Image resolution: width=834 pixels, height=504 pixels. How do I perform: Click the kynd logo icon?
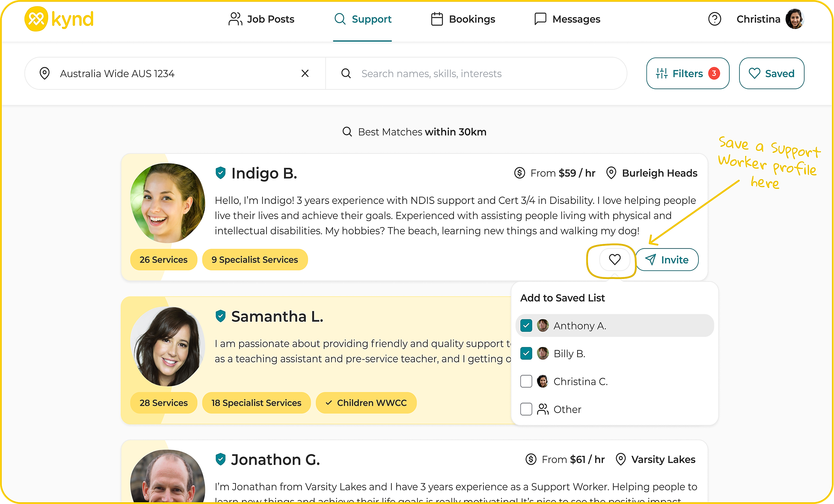(x=36, y=19)
